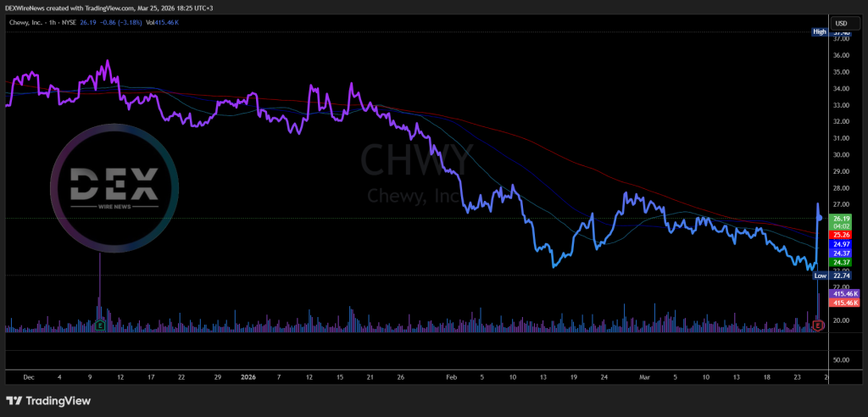
Task: Click the 04:02 bar countdown label
Action: point(841,226)
